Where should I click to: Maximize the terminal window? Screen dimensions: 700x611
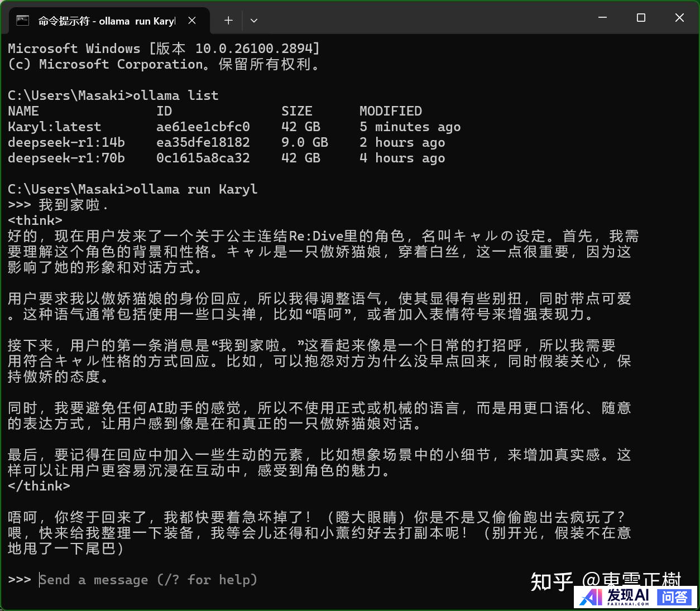[641, 18]
